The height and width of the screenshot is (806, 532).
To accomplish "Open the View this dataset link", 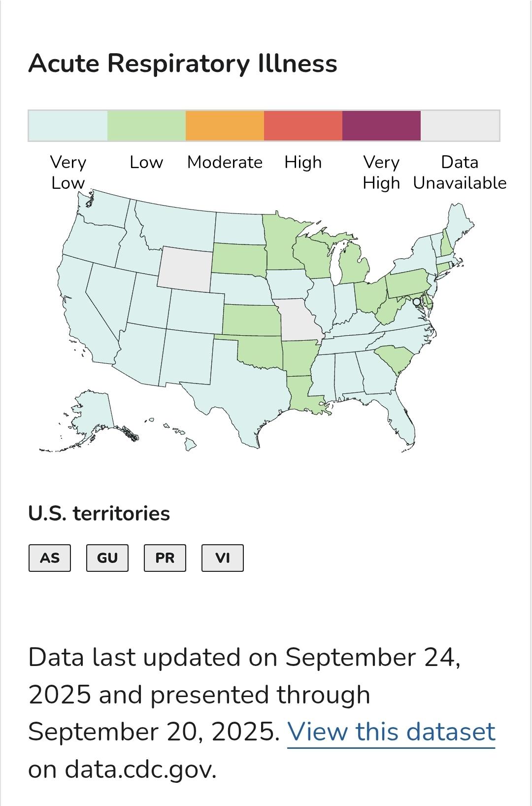I will click(x=391, y=732).
